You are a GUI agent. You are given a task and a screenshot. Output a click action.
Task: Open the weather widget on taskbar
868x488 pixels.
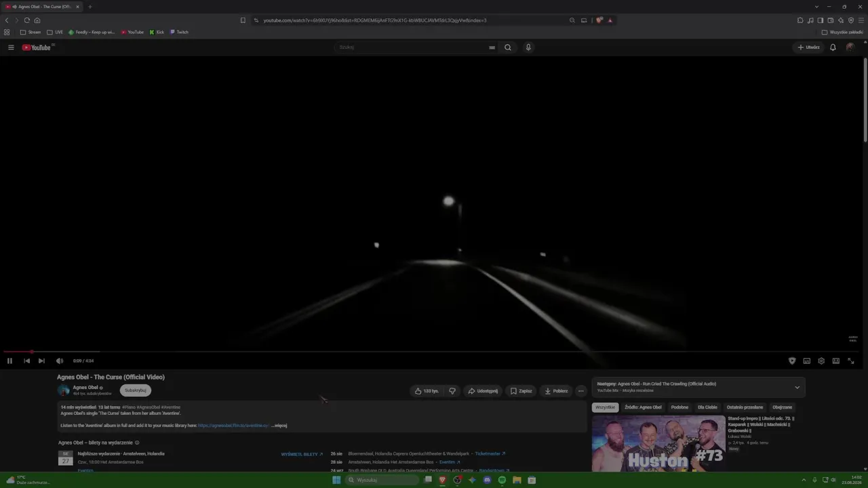27,480
